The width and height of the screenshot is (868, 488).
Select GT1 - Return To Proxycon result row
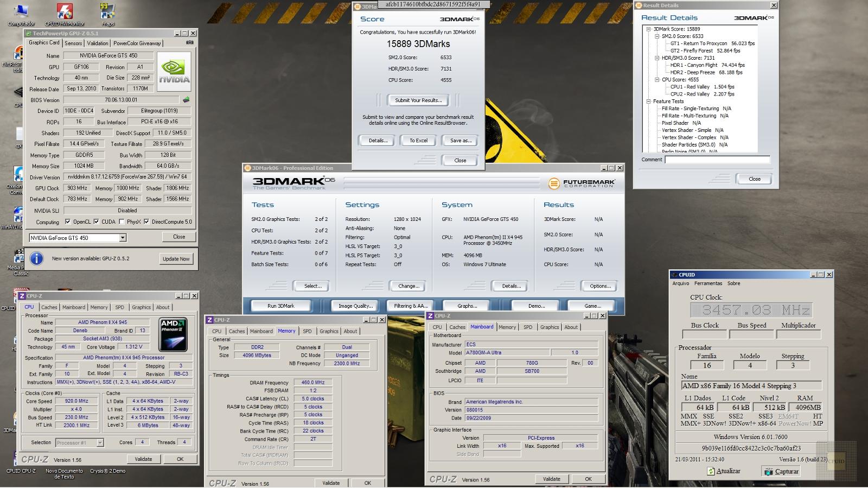pos(712,43)
